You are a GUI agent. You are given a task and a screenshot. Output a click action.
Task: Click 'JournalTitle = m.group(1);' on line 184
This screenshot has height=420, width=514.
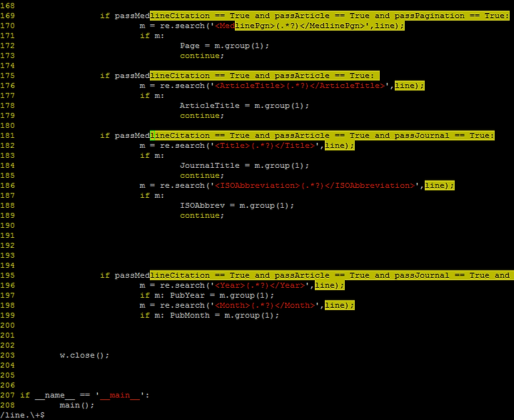click(244, 166)
